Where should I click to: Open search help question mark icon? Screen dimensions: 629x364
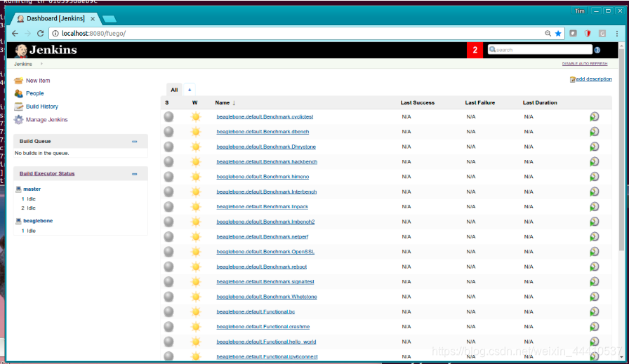pos(597,50)
